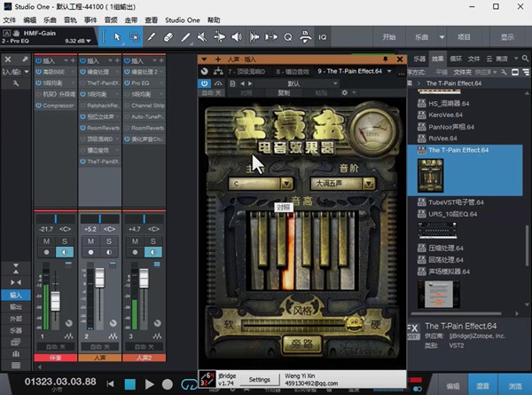Click the search magnifier in the browser
The width and height of the screenshot is (532, 395).
click(x=525, y=59)
